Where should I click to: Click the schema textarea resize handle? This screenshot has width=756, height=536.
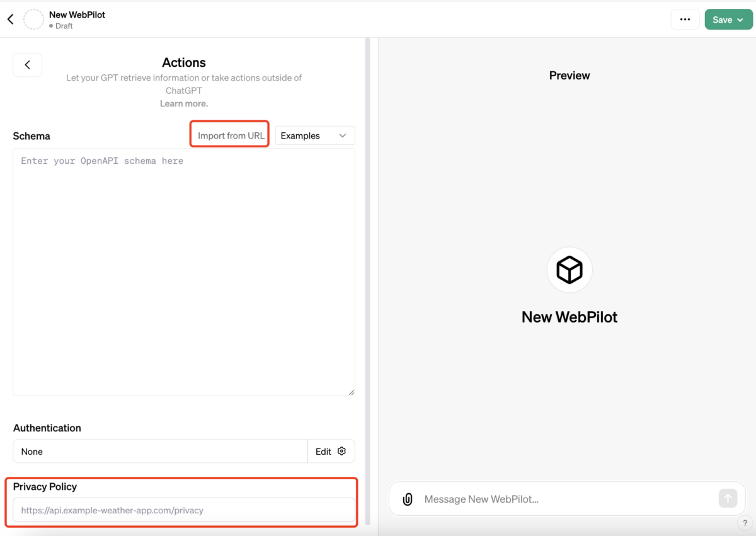[x=352, y=392]
